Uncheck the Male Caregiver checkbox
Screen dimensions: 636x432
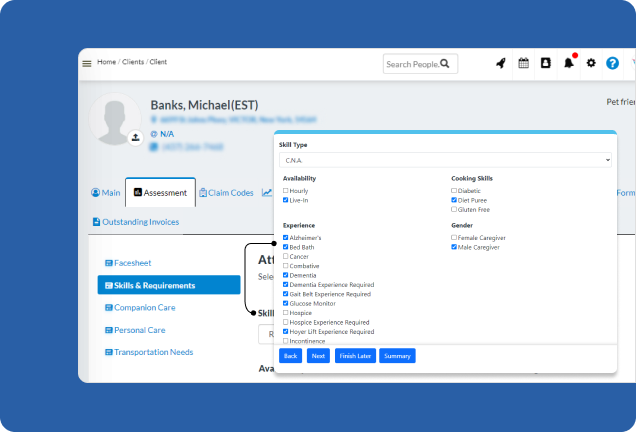click(x=454, y=247)
